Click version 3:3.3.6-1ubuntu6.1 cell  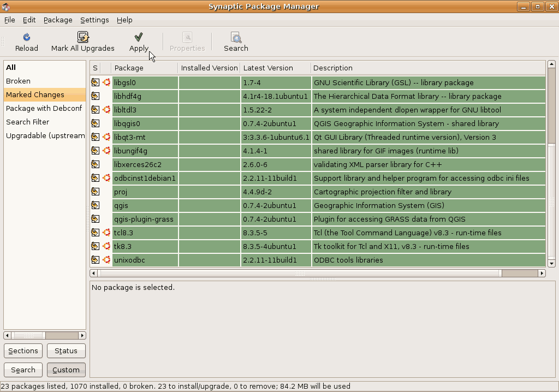(x=276, y=137)
